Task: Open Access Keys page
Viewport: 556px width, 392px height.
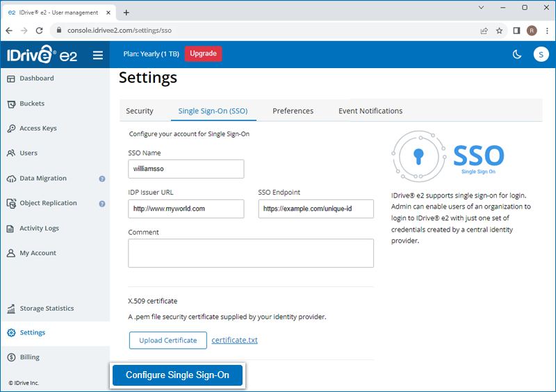Action: pyautogui.click(x=38, y=129)
